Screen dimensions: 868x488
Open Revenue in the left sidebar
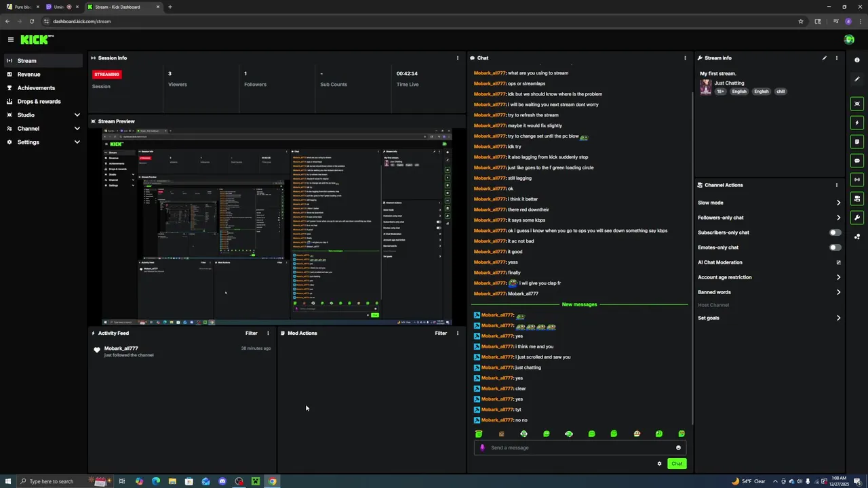[44, 75]
